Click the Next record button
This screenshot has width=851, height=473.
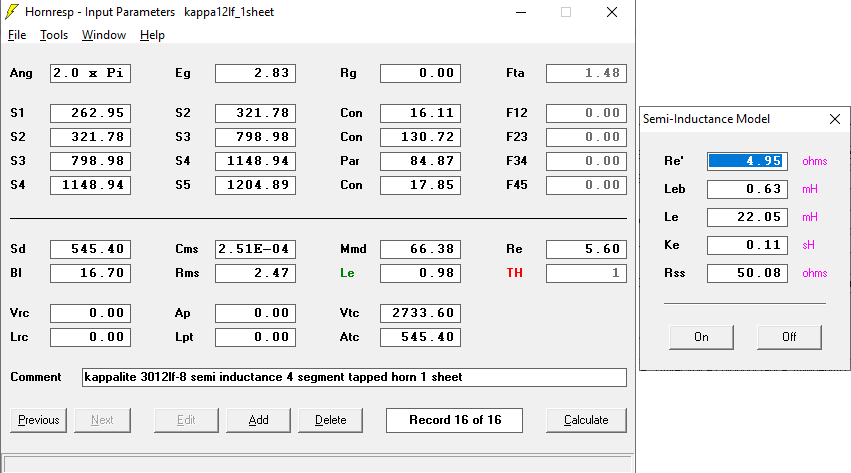[x=102, y=420]
